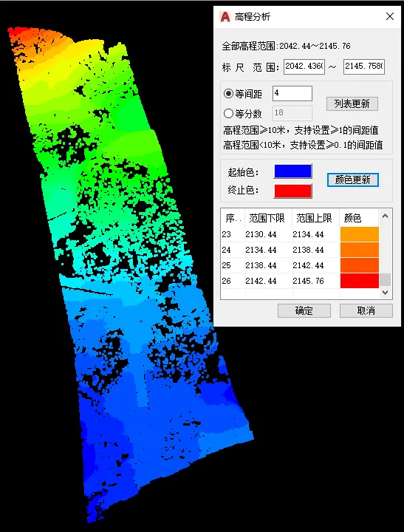Viewport: 404px width, 532px height.
Task: Click the color swatch in row 25
Action: (x=360, y=265)
